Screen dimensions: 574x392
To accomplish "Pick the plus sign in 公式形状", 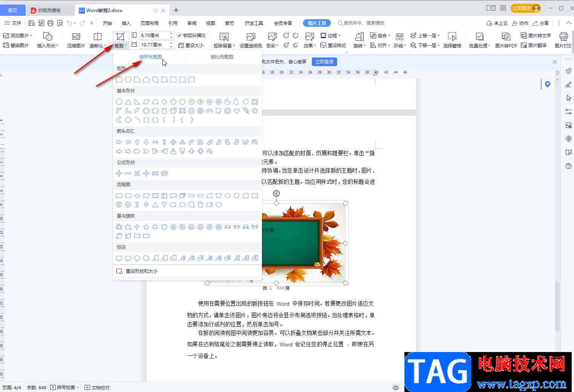I will point(119,173).
